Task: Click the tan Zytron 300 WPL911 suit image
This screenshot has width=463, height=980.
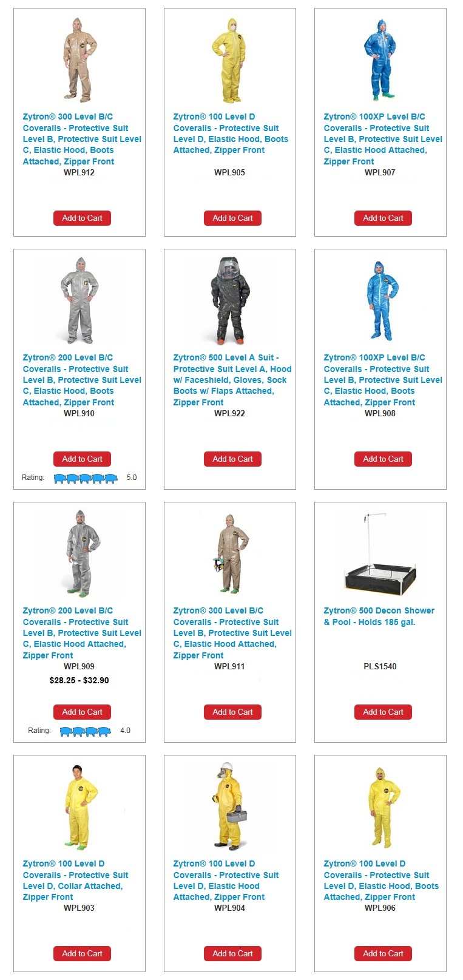Action: [229, 553]
